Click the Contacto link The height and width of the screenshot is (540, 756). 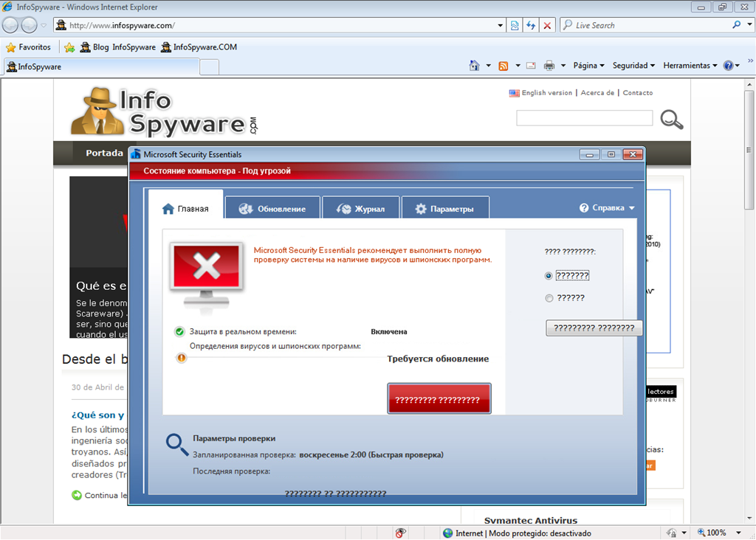coord(637,93)
